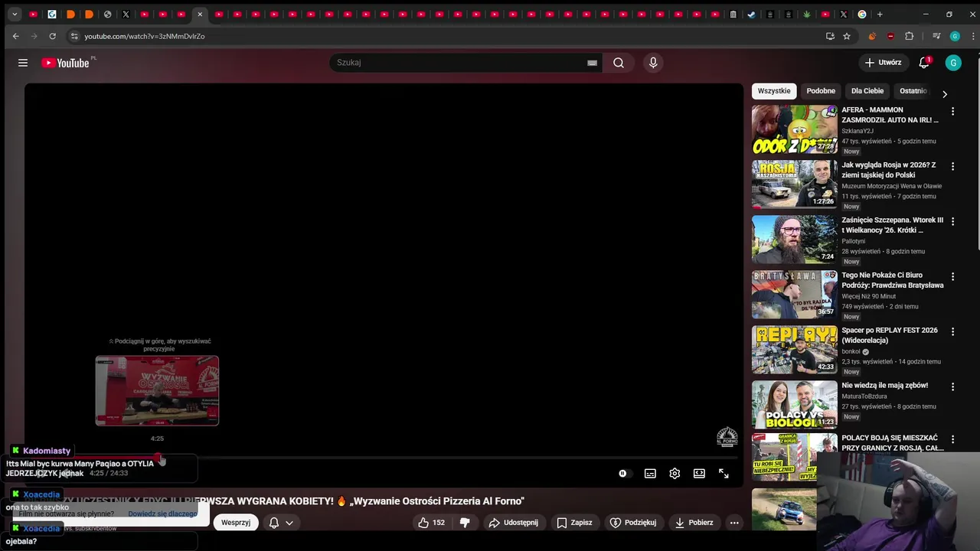Click the page vertical scrollbar
The width and height of the screenshot is (980, 551).
click(976, 153)
